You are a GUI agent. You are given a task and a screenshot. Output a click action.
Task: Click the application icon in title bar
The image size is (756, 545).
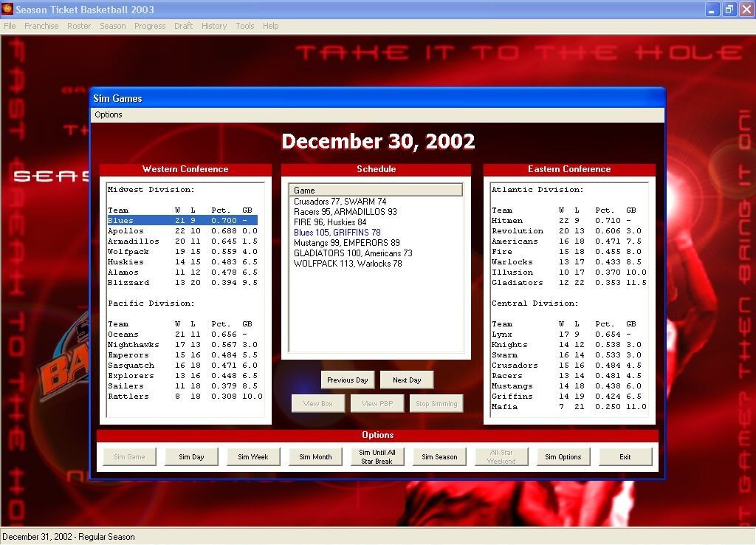click(7, 9)
